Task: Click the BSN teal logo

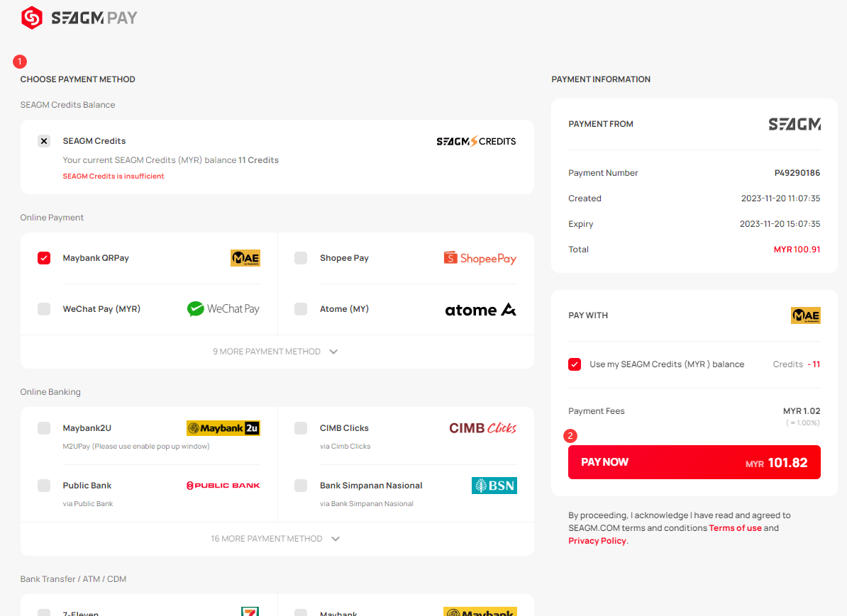Action: point(494,486)
